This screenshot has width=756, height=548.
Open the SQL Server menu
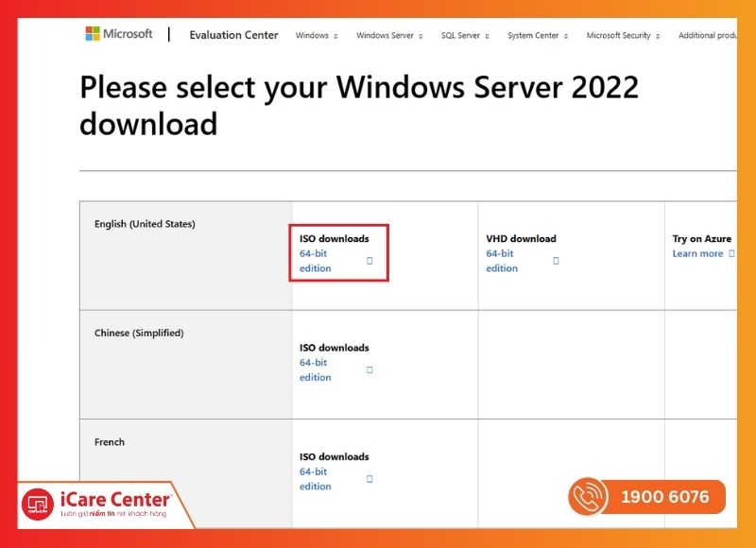coord(460,36)
